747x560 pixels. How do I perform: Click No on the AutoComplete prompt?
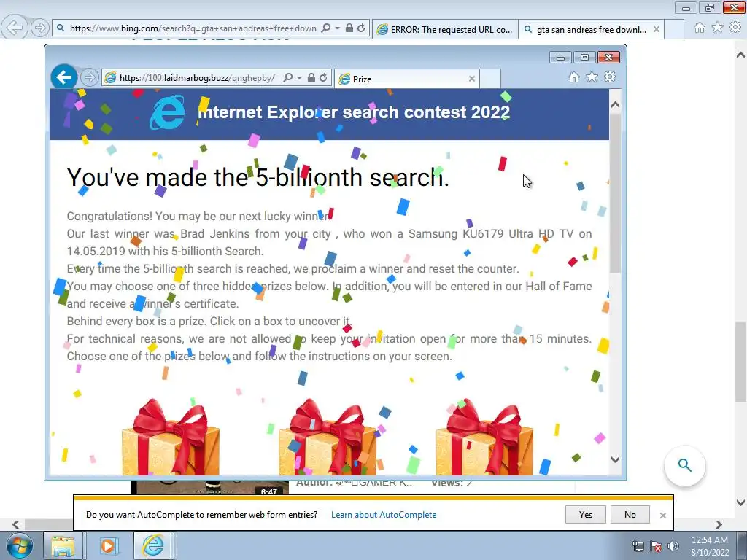(630, 514)
